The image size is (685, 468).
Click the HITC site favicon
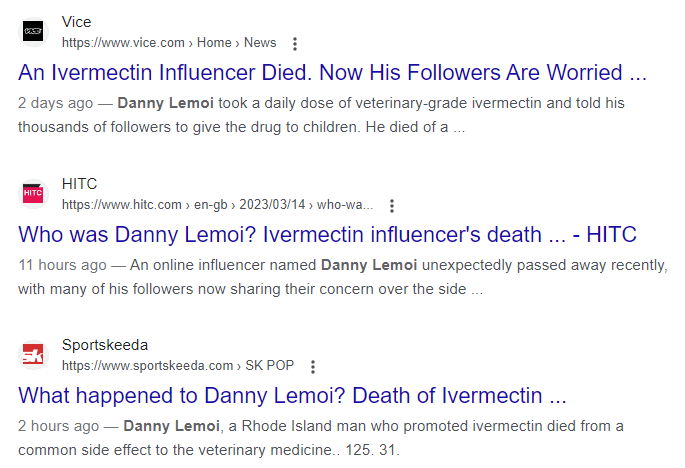click(x=33, y=194)
